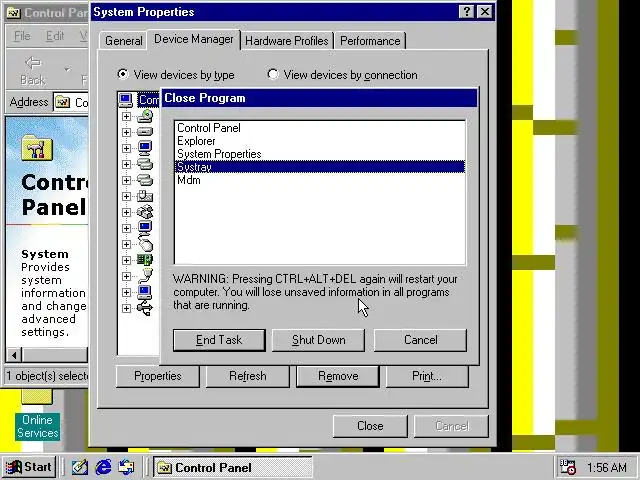The height and width of the screenshot is (480, 640).
Task: Click Close in System Properties
Action: click(x=370, y=426)
